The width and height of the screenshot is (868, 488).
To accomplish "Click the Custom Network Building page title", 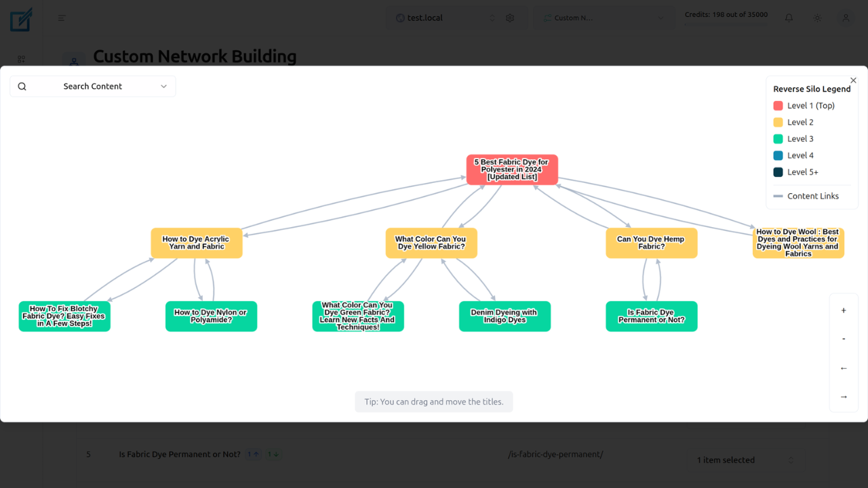I will (195, 56).
